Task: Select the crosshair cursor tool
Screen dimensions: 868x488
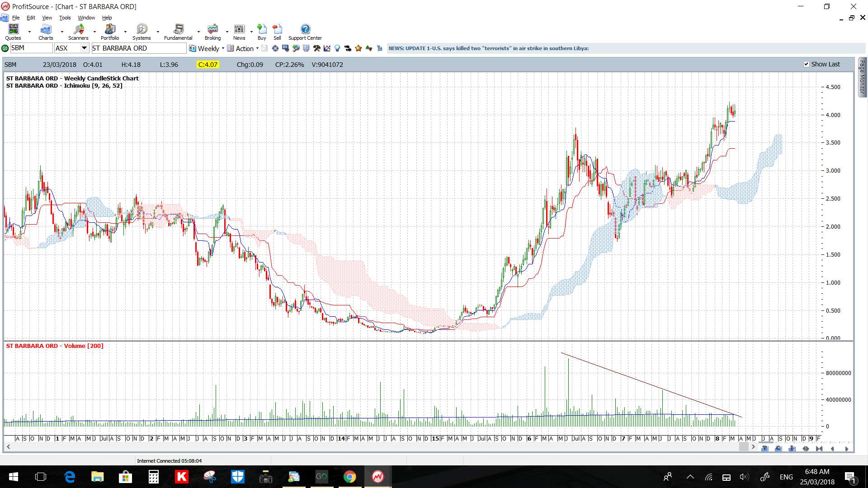Action: click(275, 48)
